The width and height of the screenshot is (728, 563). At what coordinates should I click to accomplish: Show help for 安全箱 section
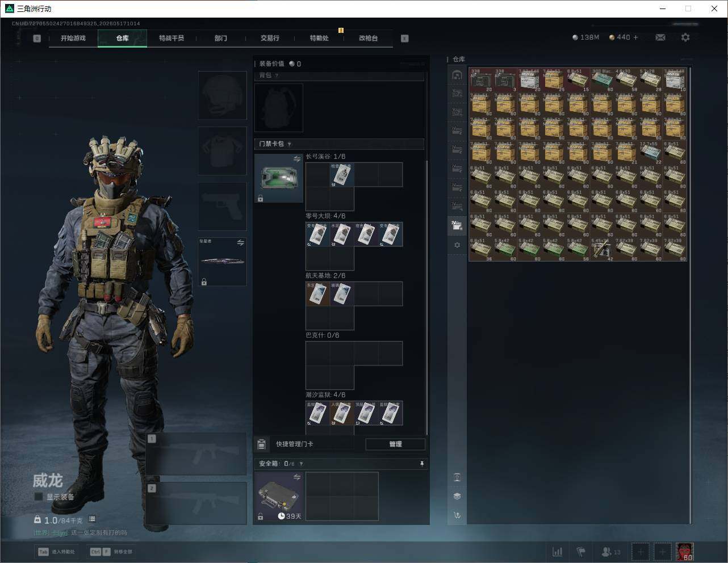301,464
